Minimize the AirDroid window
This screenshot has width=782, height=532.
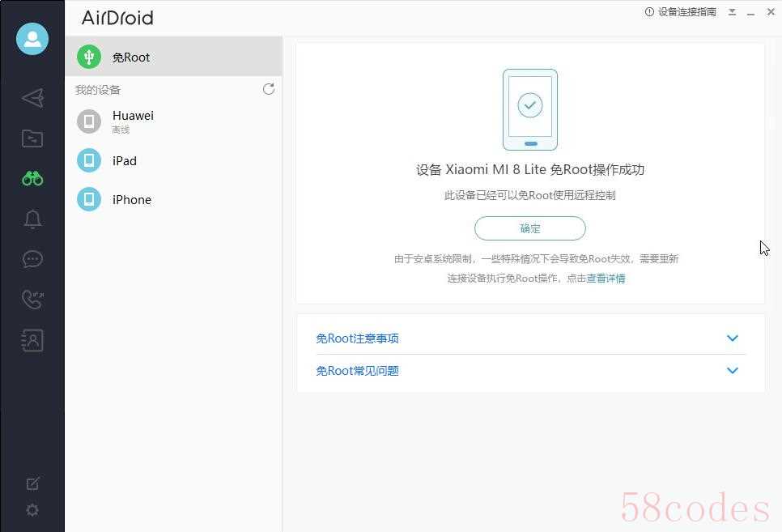[750, 12]
